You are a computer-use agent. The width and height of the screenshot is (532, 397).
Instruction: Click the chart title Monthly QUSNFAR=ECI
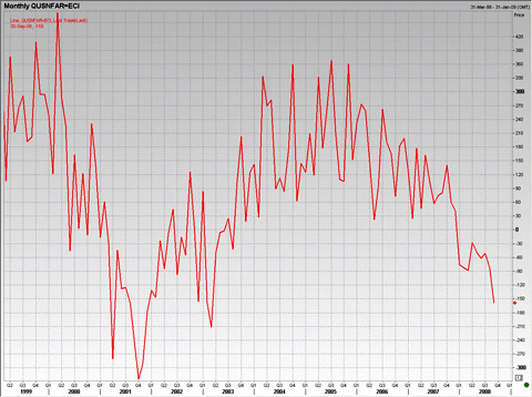pos(42,6)
